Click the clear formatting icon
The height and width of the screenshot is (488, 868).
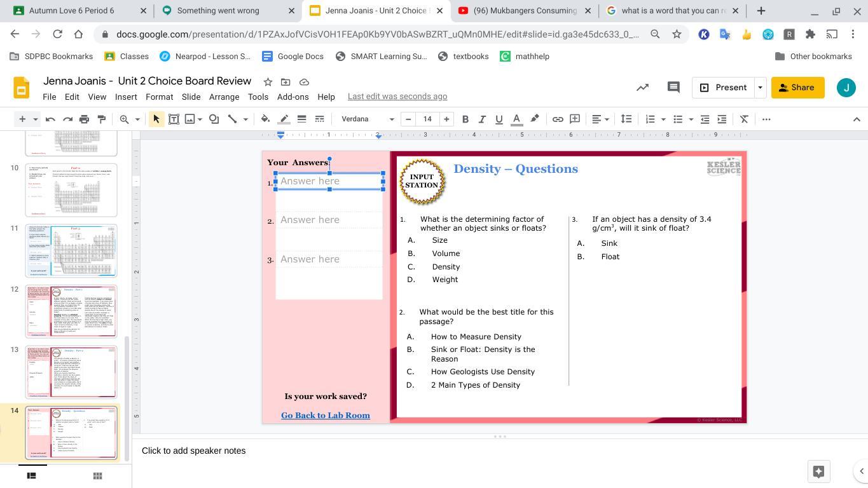tap(744, 119)
